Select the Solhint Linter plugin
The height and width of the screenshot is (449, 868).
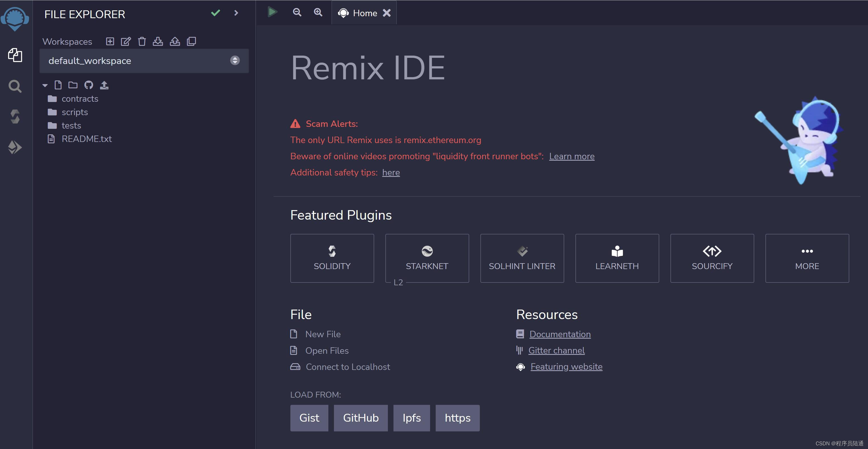click(521, 258)
